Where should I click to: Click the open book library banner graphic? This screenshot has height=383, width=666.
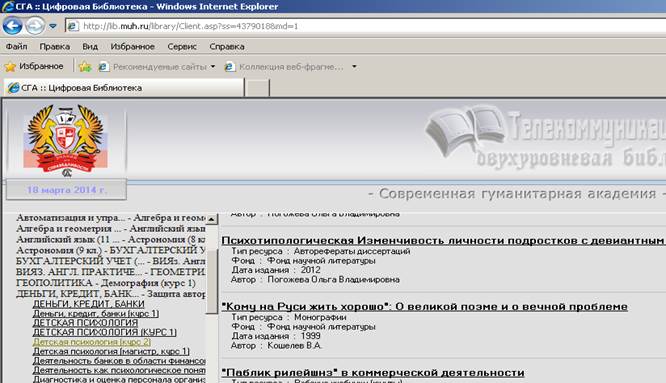[x=465, y=130]
